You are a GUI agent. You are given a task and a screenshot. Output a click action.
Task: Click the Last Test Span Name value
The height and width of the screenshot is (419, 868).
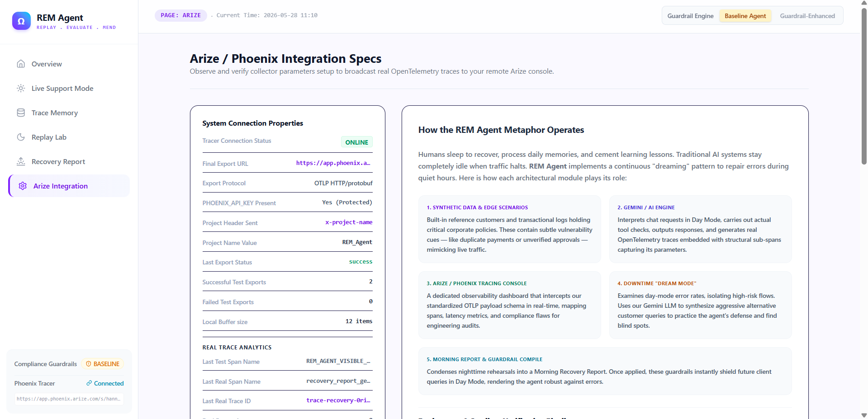[x=338, y=361]
